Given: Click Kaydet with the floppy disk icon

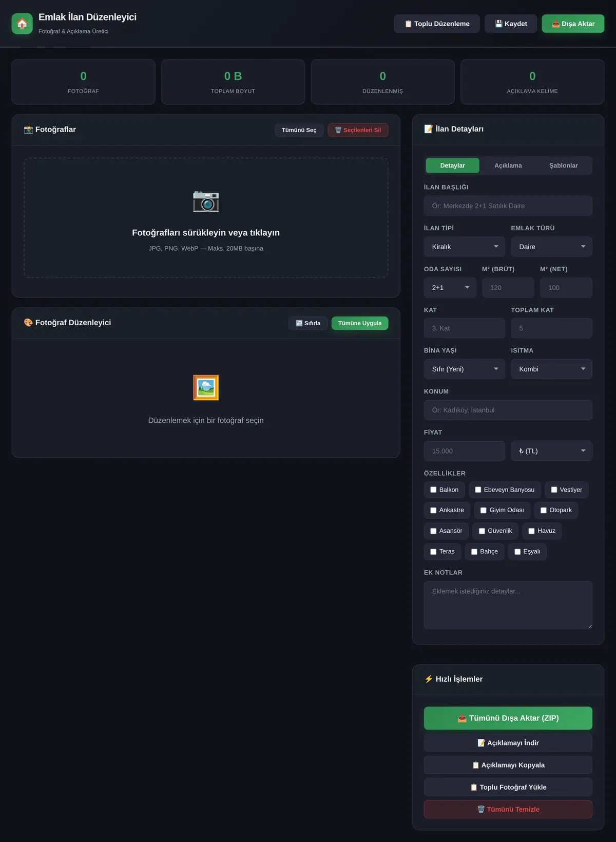Looking at the screenshot, I should coord(511,24).
